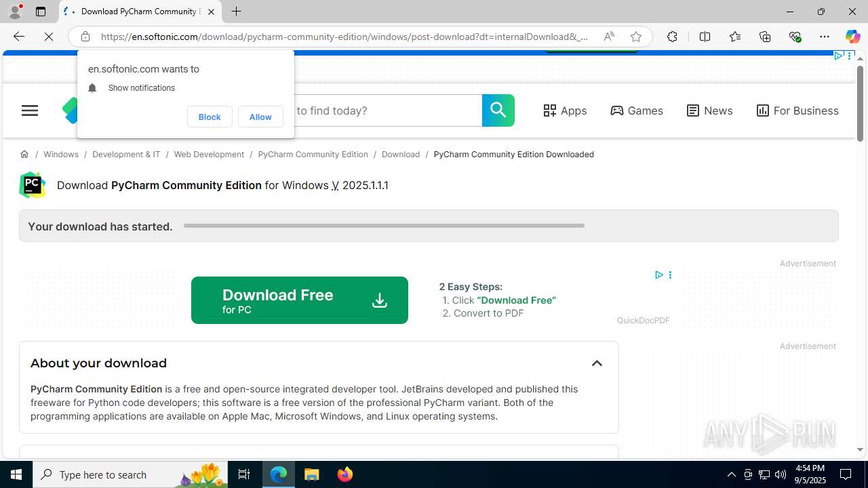Open Firefox from taskbar
The image size is (868, 488).
[345, 474]
